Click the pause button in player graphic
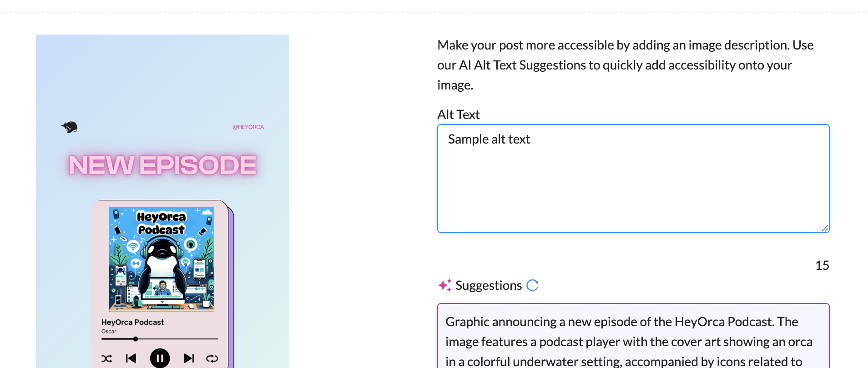The image size is (868, 368). [x=160, y=358]
